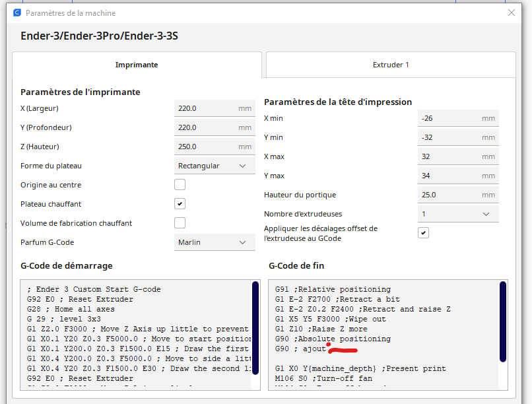Click the '; Ender 3 Custom Start G-code' line
The height and width of the screenshot is (404, 532).
pos(94,289)
